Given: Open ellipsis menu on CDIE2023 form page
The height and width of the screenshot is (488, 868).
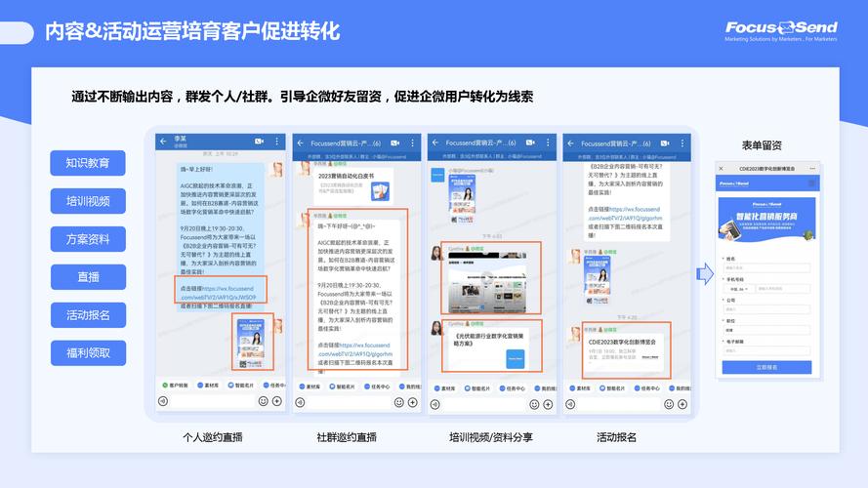Looking at the screenshot, I should [x=812, y=168].
